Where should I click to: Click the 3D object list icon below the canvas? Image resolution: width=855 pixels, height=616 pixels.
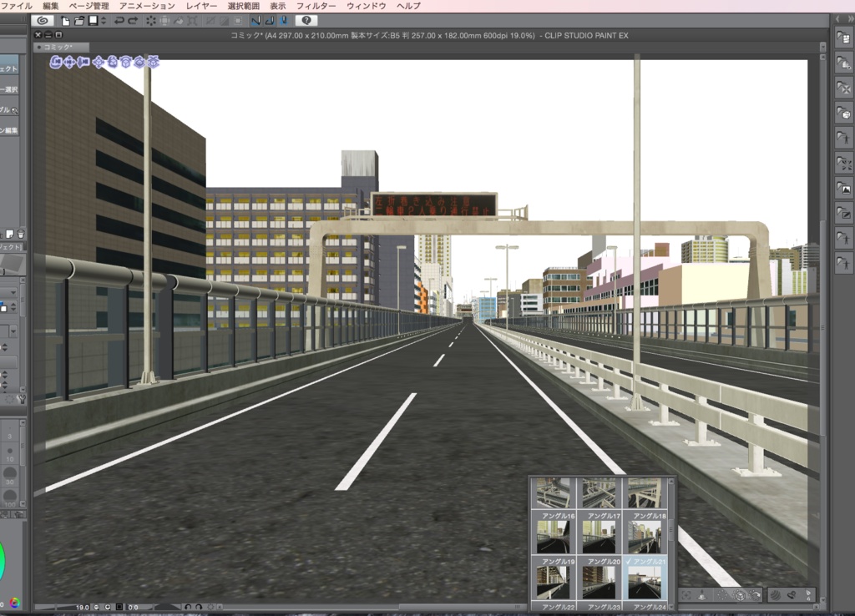[x=741, y=595]
